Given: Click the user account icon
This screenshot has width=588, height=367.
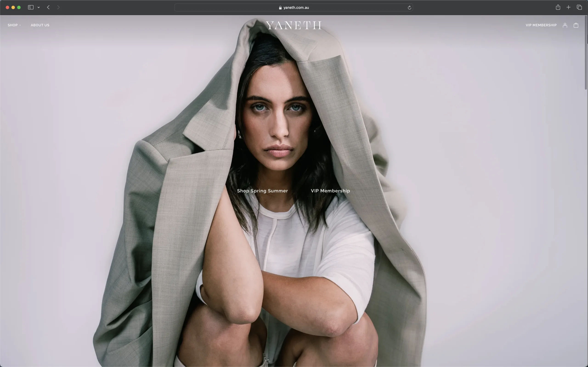Looking at the screenshot, I should coord(565,25).
